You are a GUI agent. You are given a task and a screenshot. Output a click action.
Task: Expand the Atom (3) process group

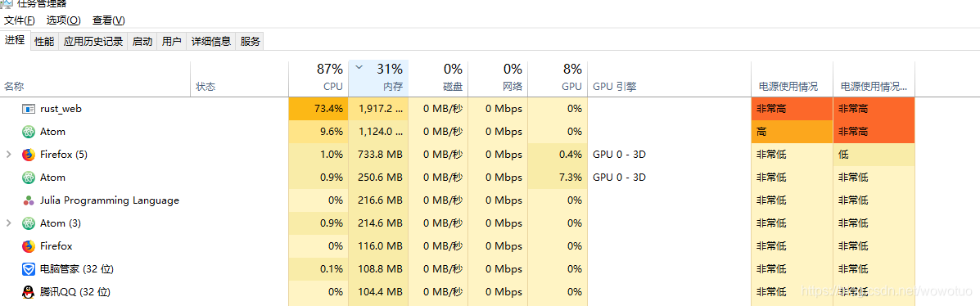coord(9,223)
